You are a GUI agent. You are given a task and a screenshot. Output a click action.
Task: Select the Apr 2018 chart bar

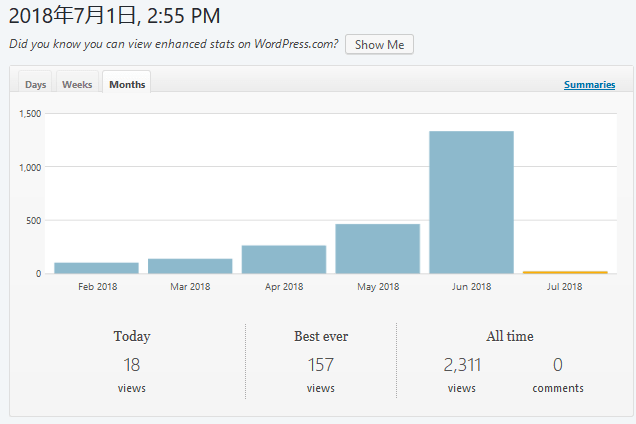click(284, 259)
